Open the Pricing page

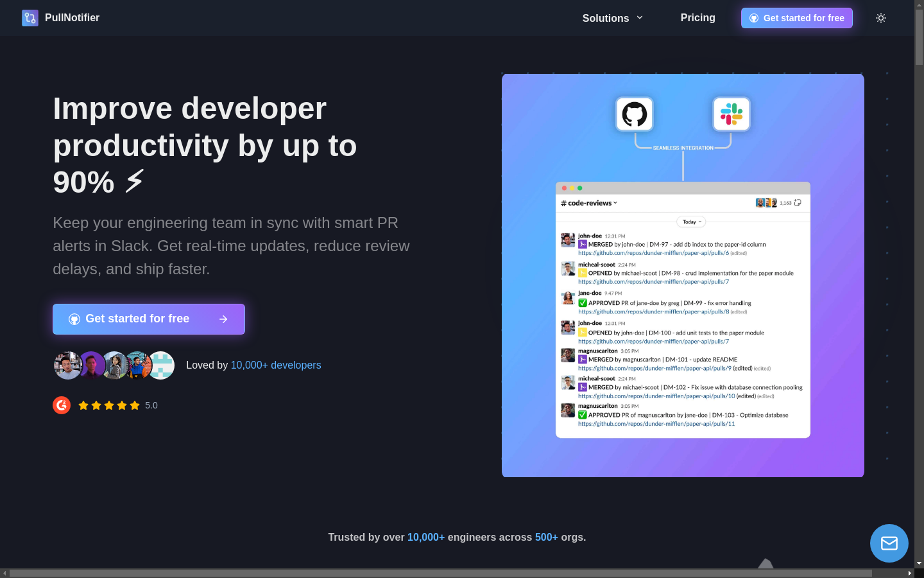(697, 18)
